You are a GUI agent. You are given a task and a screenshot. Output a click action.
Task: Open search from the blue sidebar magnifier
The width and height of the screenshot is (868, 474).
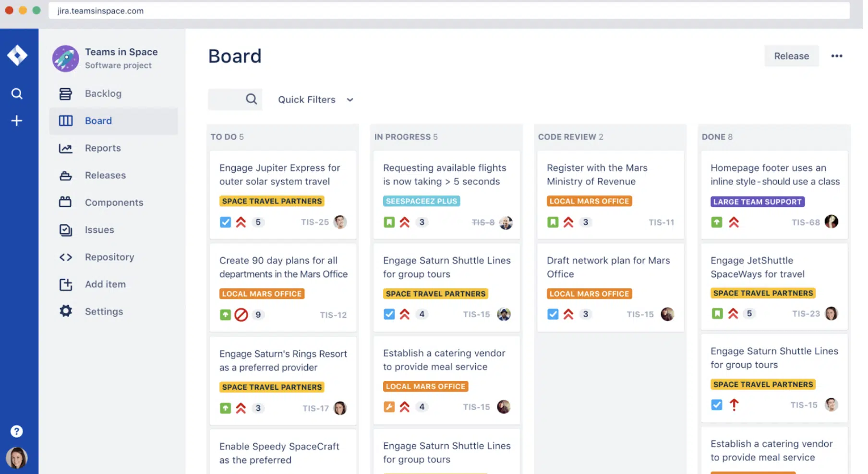click(17, 94)
